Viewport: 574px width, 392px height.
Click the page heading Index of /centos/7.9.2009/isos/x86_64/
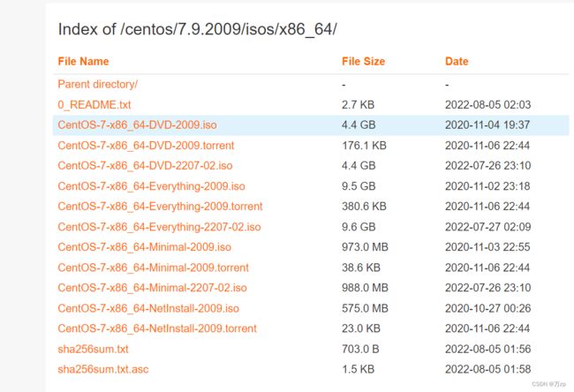coord(197,29)
